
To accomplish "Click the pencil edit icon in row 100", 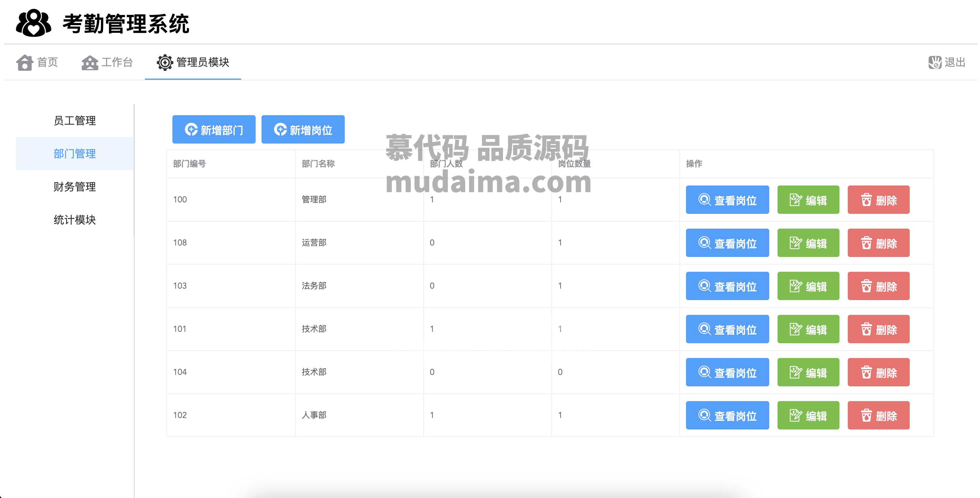I will coord(796,199).
